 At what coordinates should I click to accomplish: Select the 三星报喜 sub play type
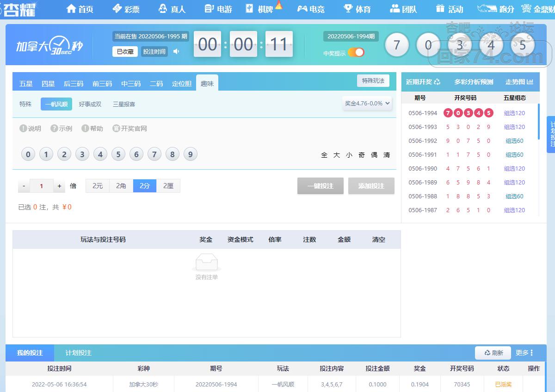(124, 104)
